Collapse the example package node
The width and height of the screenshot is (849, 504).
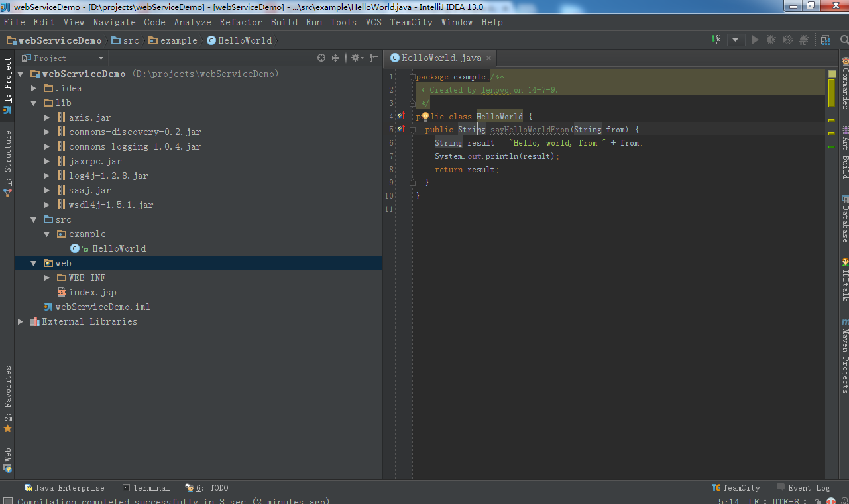coord(47,234)
